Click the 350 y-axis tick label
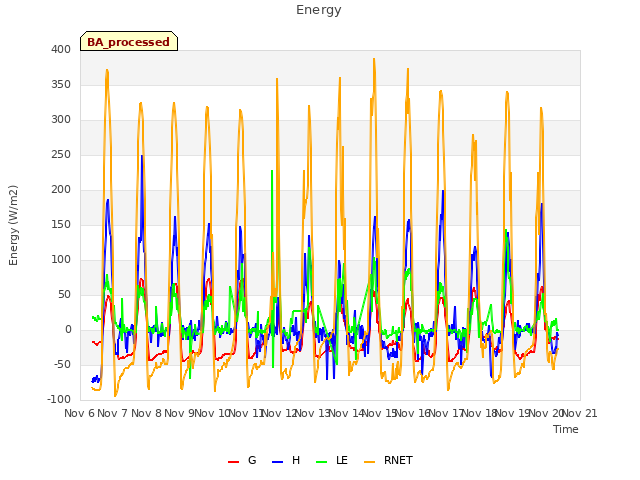The image size is (640, 480). point(61,84)
